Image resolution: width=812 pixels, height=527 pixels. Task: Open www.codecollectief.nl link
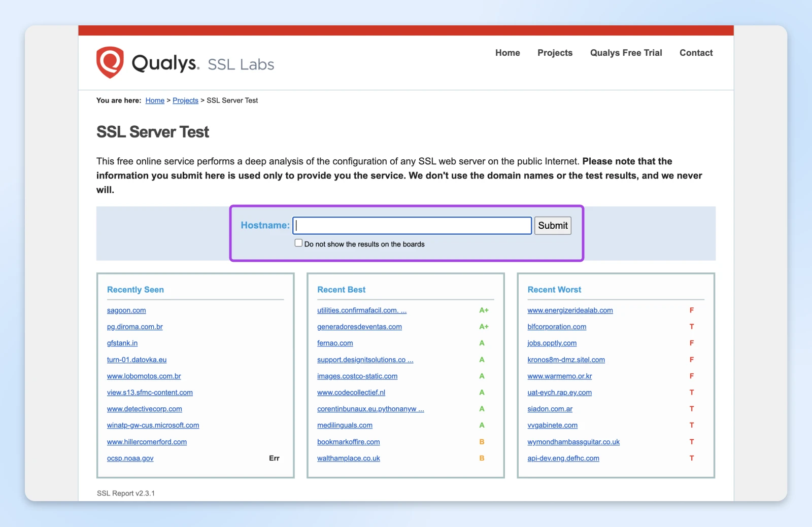pyautogui.click(x=351, y=393)
